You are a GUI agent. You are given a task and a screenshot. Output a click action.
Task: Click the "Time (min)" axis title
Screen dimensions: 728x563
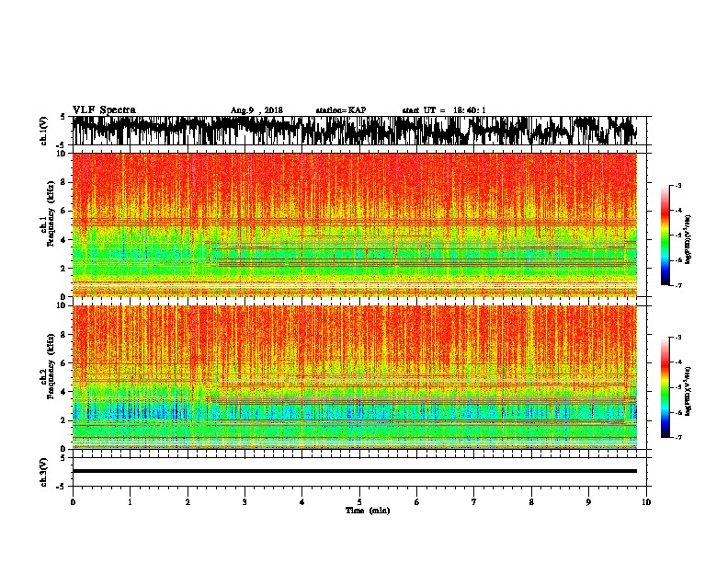click(x=368, y=511)
